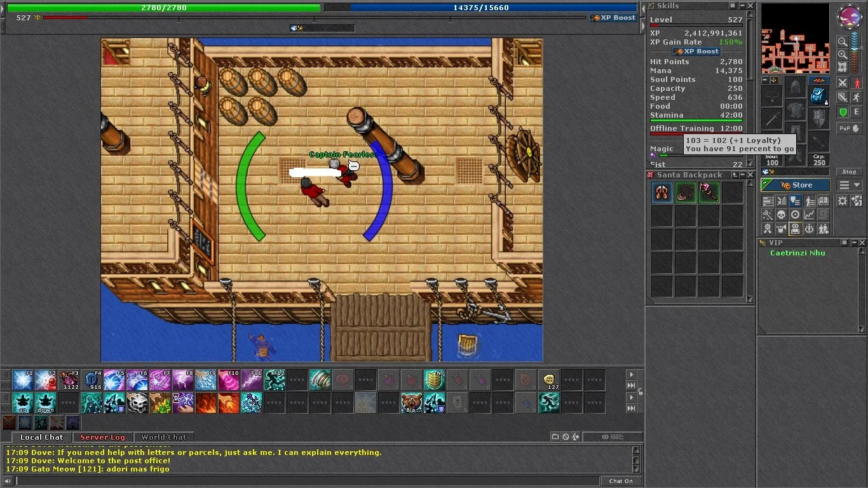This screenshot has height=488, width=868.
Task: Zoom in the minimap
Action: (841, 54)
